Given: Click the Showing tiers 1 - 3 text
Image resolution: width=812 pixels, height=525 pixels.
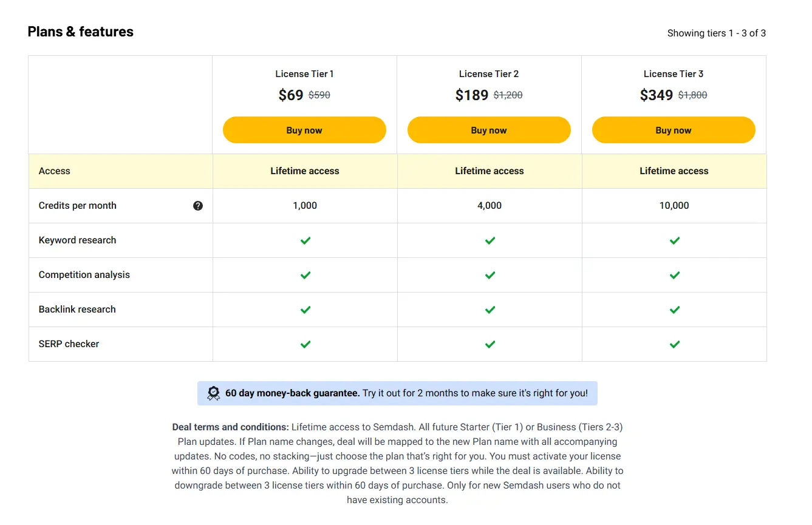Looking at the screenshot, I should [717, 33].
